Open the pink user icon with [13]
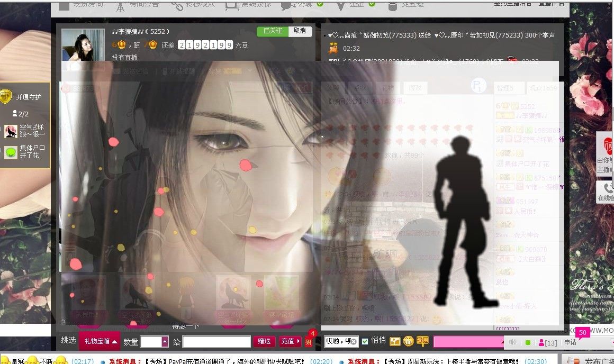 (x=548, y=343)
